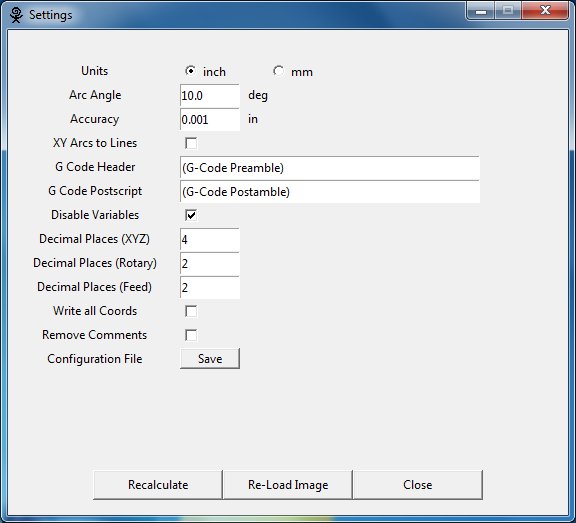Viewport: 576px width, 523px height.
Task: Click the Settings window app icon
Action: pos(16,15)
